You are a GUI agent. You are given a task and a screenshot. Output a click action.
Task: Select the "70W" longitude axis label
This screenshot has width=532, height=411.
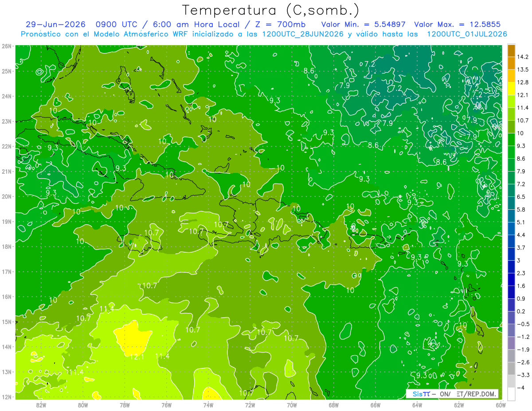tap(292, 405)
